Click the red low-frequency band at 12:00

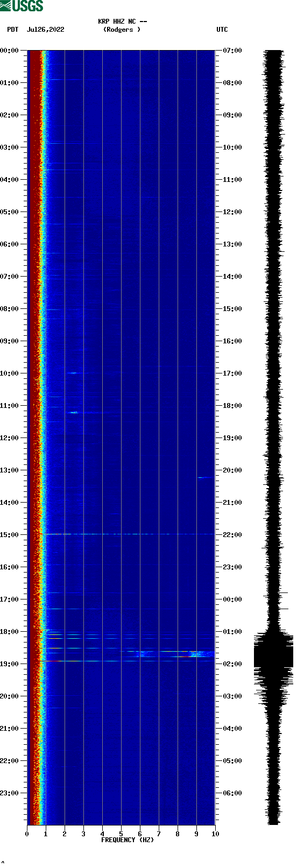[33, 438]
